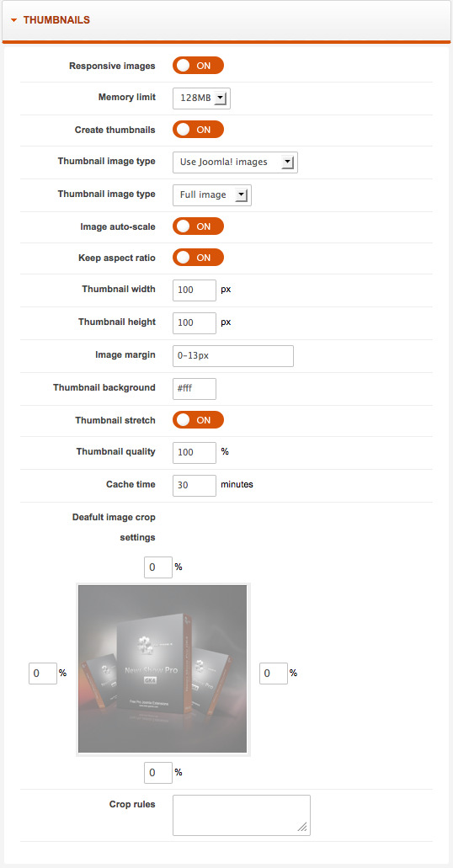453x868 pixels.
Task: Select the Thumbnail background color field
Action: pos(195,389)
